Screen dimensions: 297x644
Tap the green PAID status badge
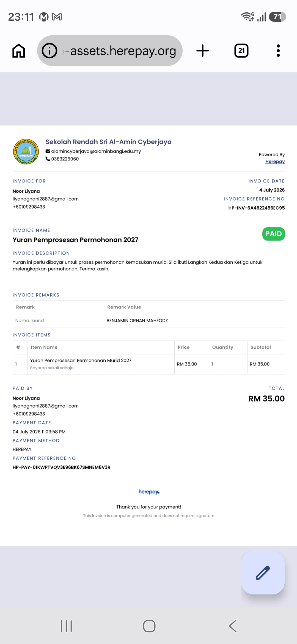tap(274, 234)
